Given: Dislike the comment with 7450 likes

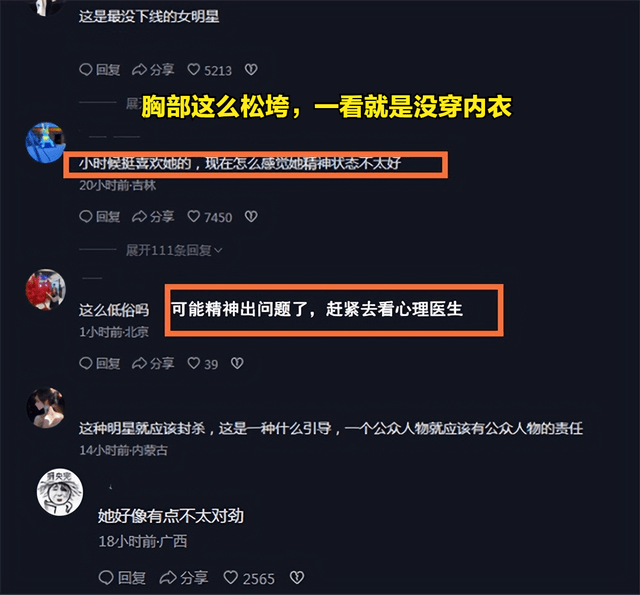Looking at the screenshot, I should [251, 217].
